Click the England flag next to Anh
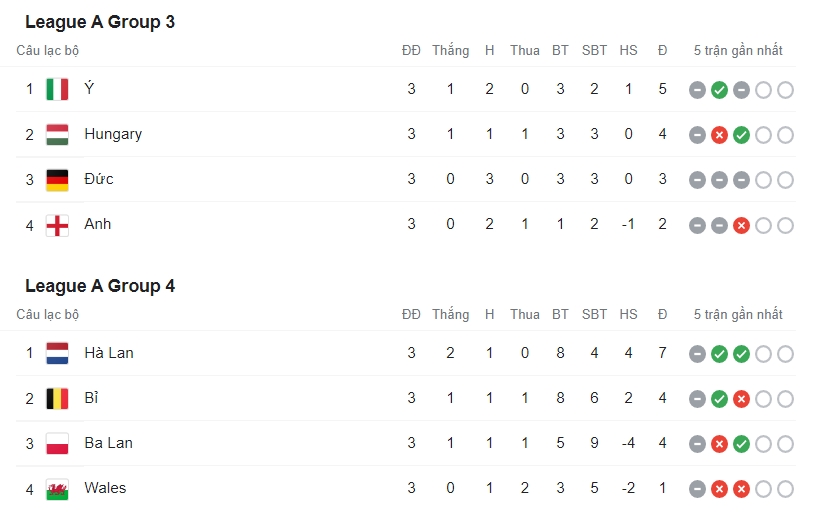Image resolution: width=817 pixels, height=526 pixels. pos(57,225)
